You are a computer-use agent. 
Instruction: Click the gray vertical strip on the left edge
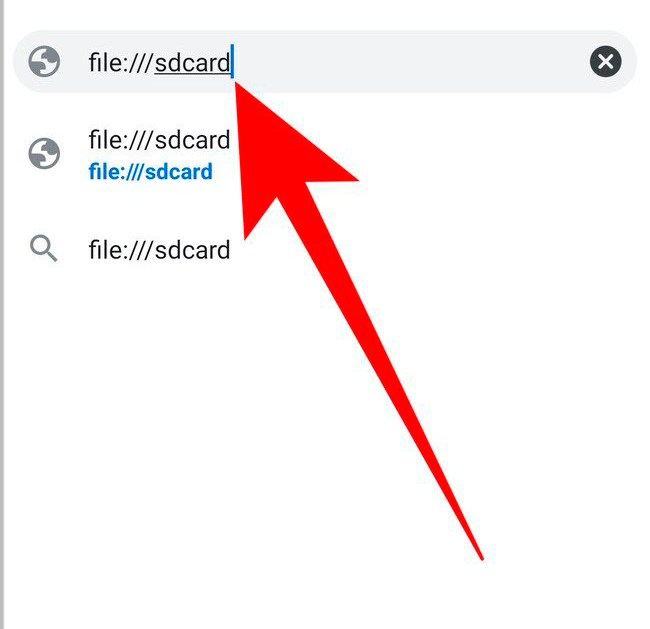click(2, 314)
